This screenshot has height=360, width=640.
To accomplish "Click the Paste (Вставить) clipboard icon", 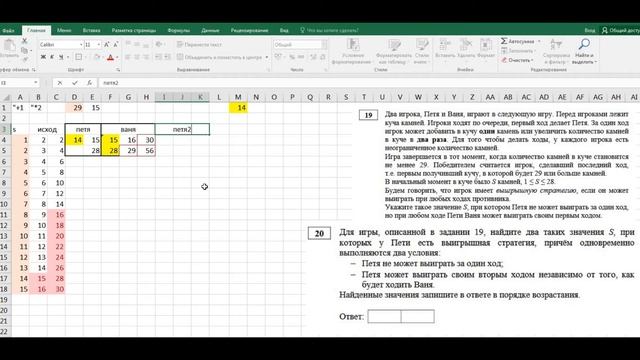I will [x=9, y=46].
